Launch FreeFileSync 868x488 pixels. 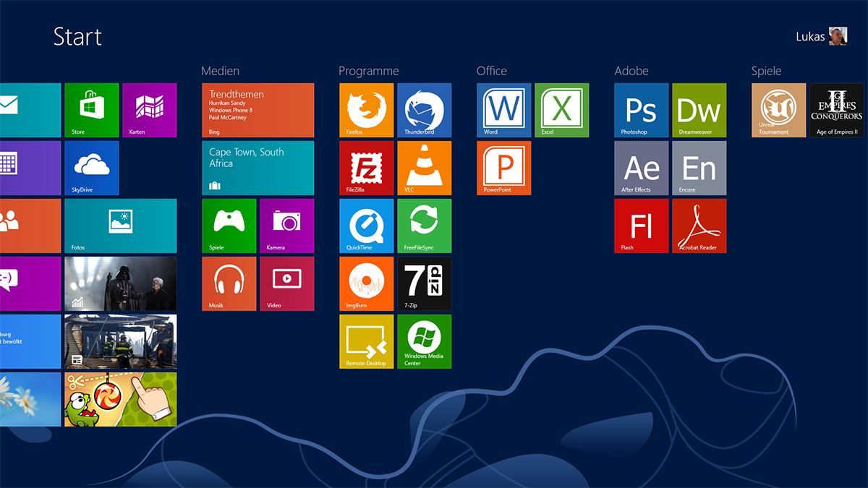(424, 226)
